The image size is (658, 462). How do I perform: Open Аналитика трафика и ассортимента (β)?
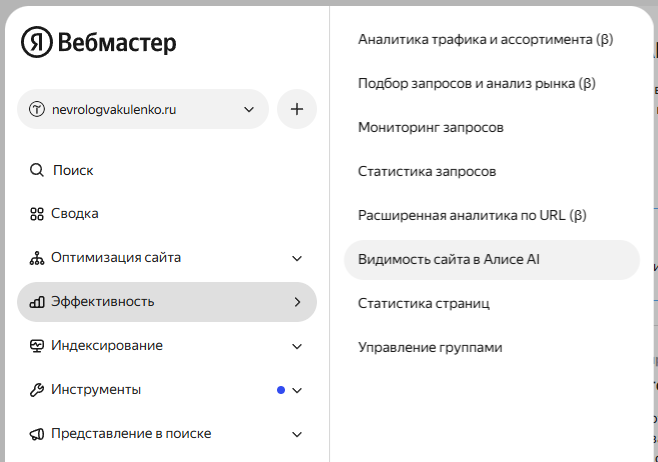click(x=486, y=39)
